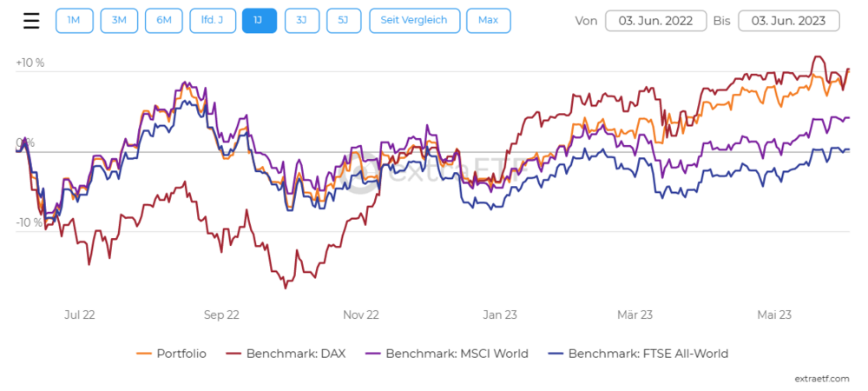Open the extraetf.com credit link
The image size is (868, 391).
(x=824, y=378)
